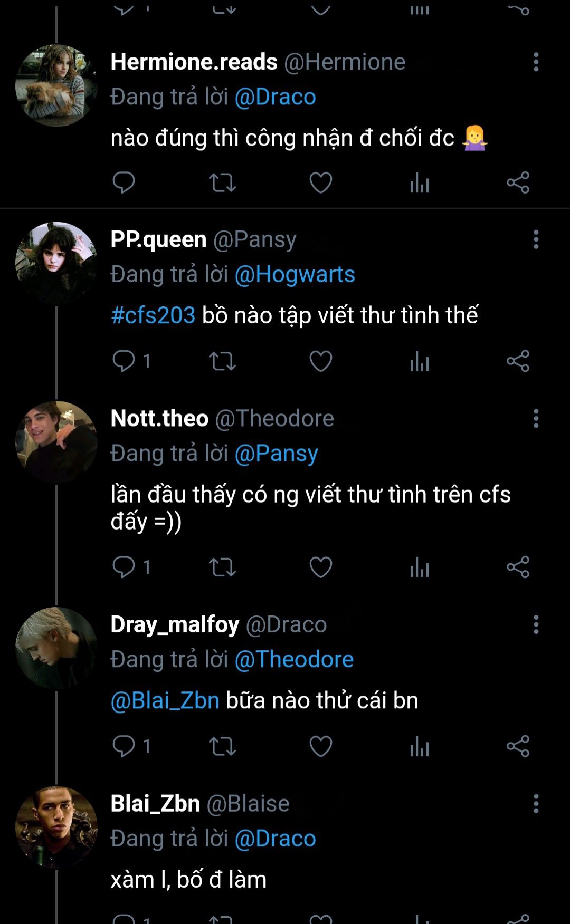
Task: Like Dray_malfoy's tweet
Action: coord(320,746)
